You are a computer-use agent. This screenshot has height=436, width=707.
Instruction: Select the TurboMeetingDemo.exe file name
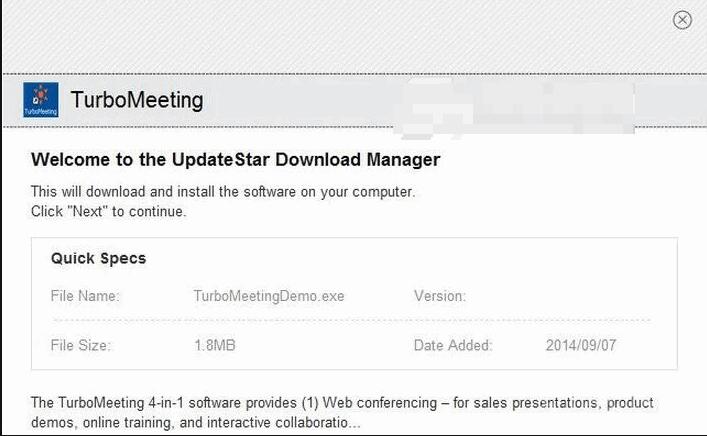[268, 296]
